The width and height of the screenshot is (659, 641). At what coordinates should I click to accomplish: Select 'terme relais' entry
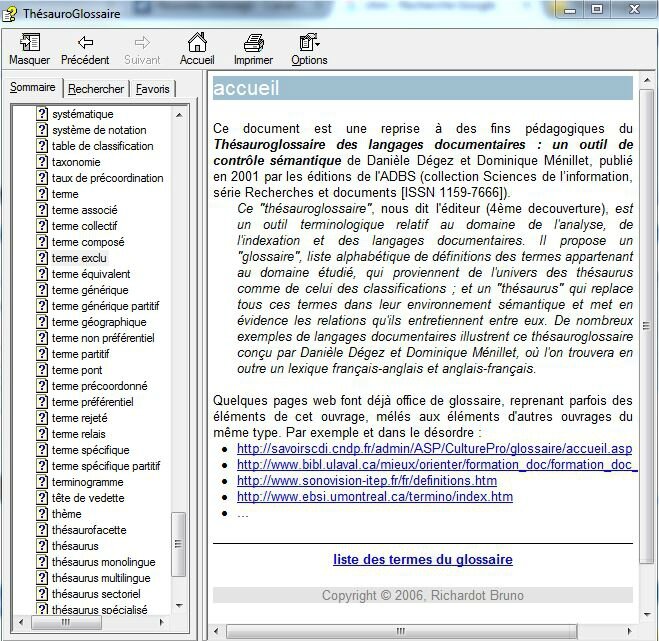click(79, 433)
